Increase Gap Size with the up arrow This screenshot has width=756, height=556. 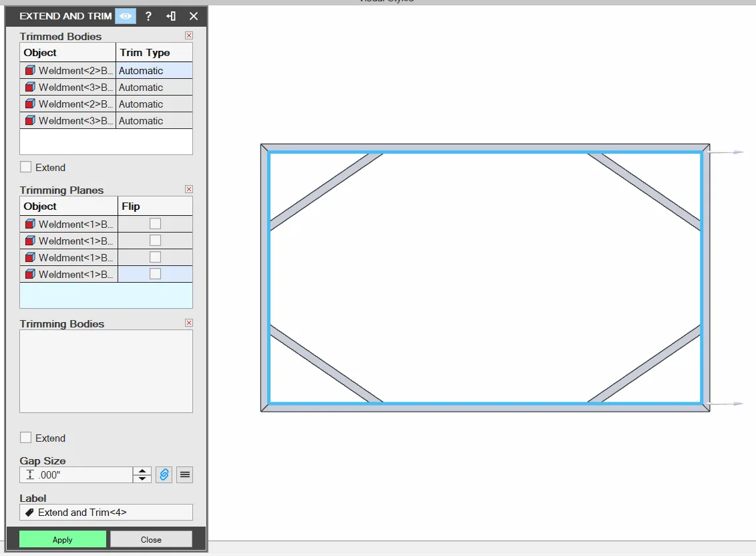[142, 470]
